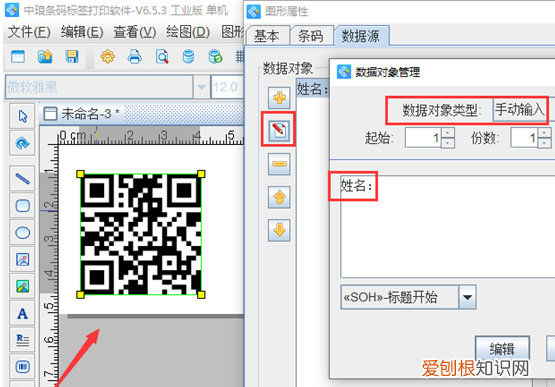Open the 编辑(E) menu
Viewport: 555px width, 387px height.
tap(82, 32)
